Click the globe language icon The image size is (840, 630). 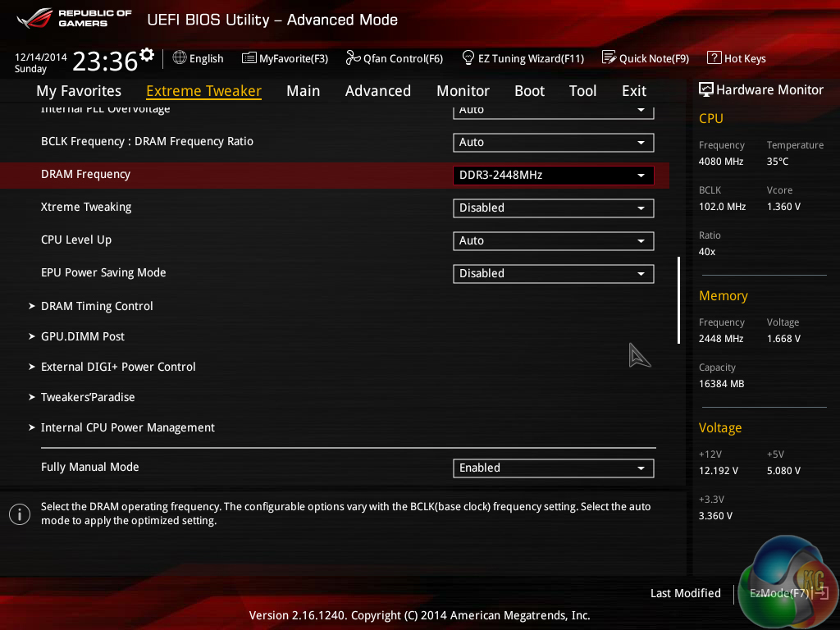(180, 57)
